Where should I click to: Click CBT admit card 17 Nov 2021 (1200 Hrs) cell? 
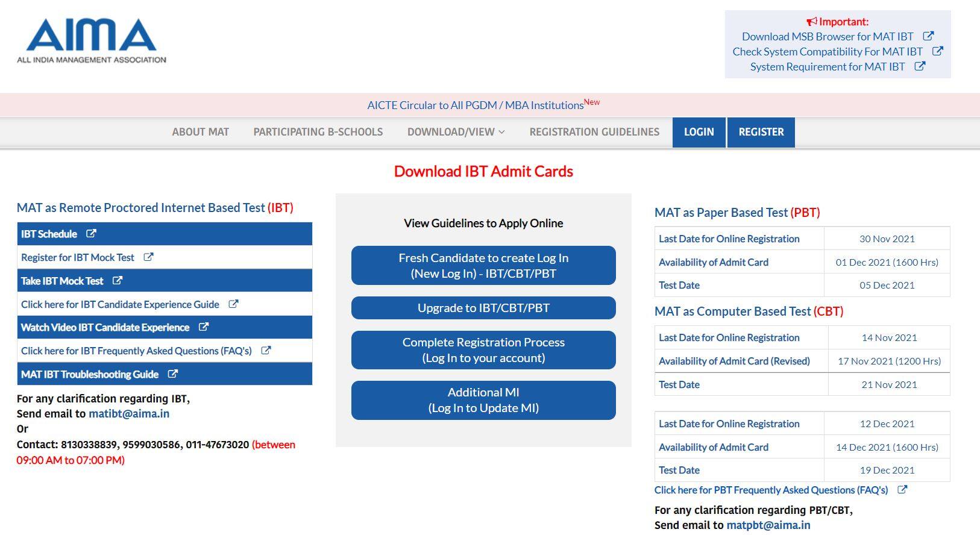point(889,361)
